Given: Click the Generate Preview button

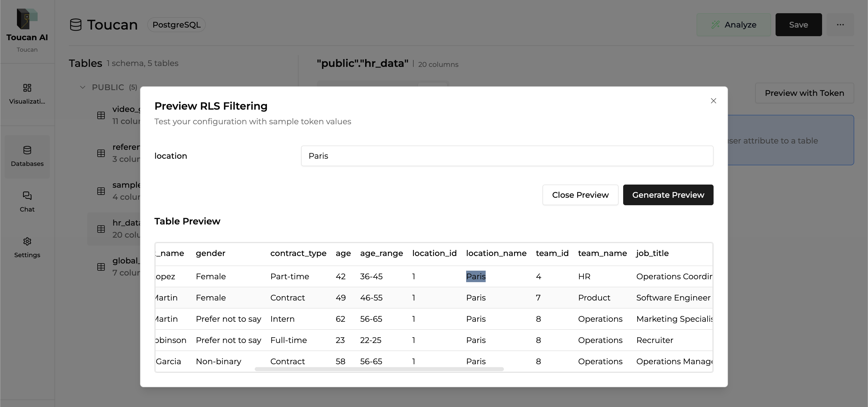Looking at the screenshot, I should 668,195.
